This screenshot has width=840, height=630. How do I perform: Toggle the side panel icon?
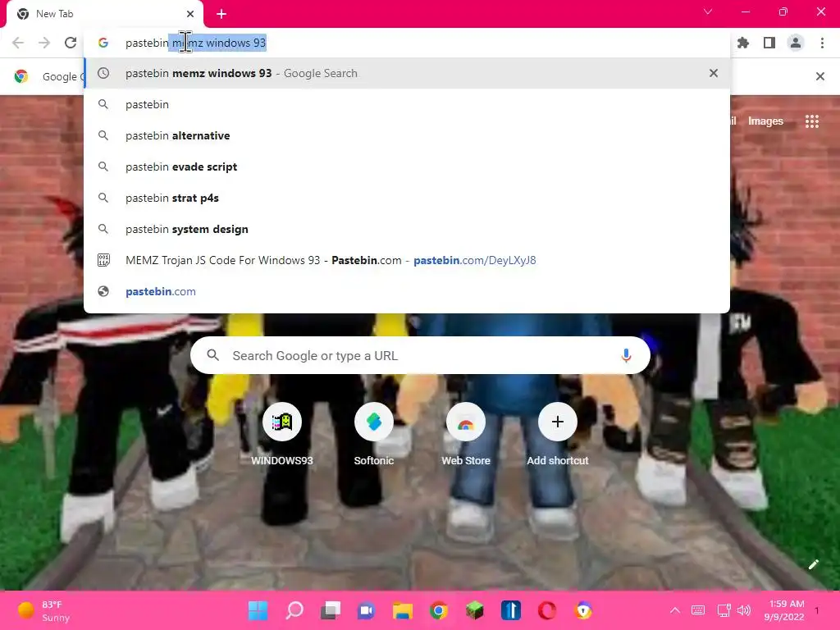pyautogui.click(x=769, y=43)
